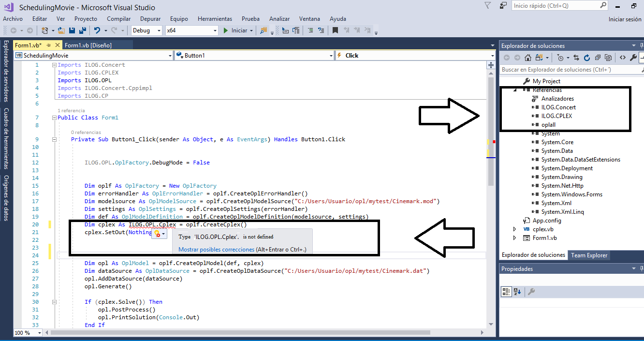Switch to Team Explorer tab
This screenshot has height=341, width=644.
[x=588, y=255]
